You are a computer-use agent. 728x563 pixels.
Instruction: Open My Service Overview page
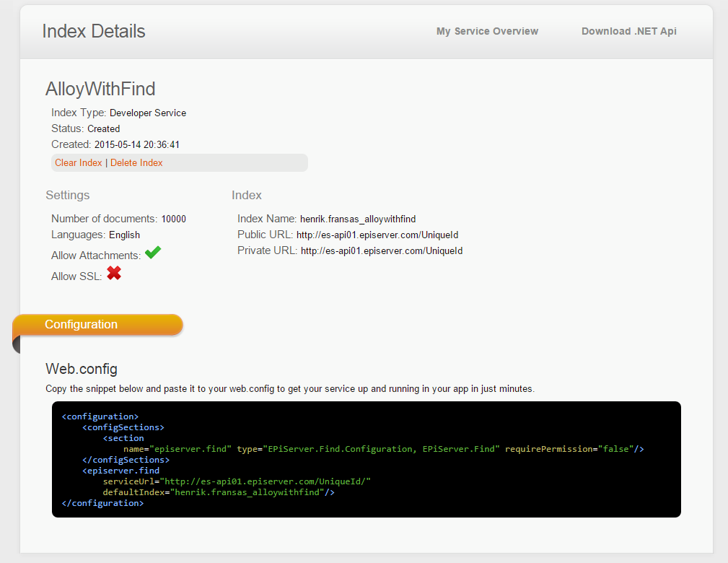pos(487,31)
